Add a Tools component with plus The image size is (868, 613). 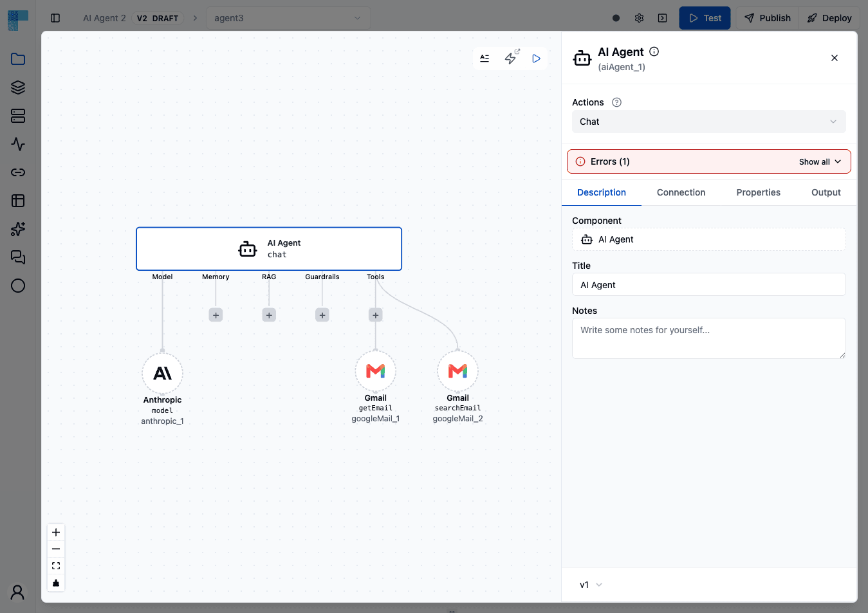click(x=376, y=315)
